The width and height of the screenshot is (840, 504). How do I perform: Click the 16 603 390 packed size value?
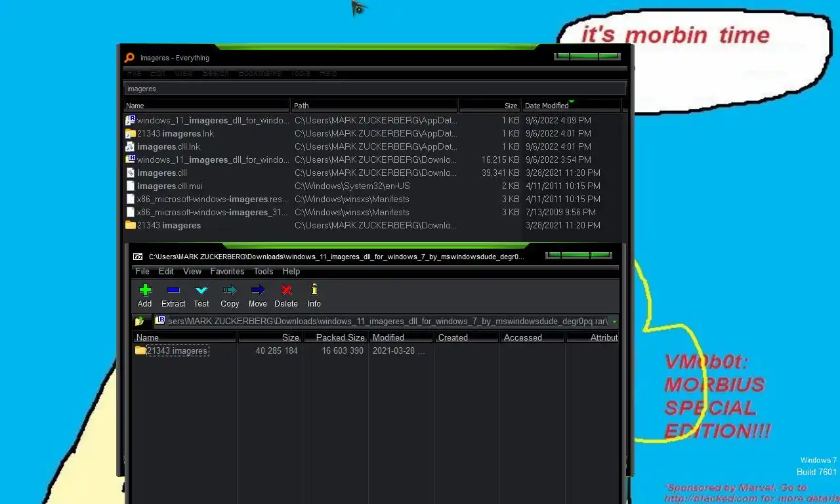343,351
